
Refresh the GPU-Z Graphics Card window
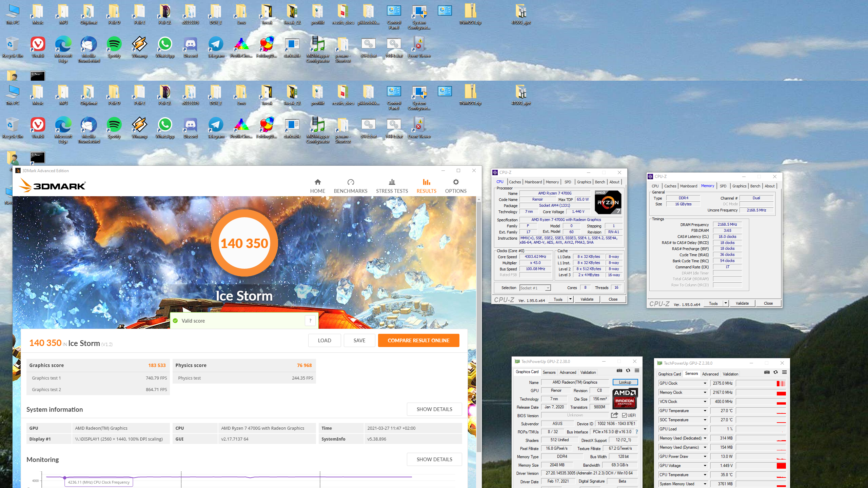(x=628, y=370)
